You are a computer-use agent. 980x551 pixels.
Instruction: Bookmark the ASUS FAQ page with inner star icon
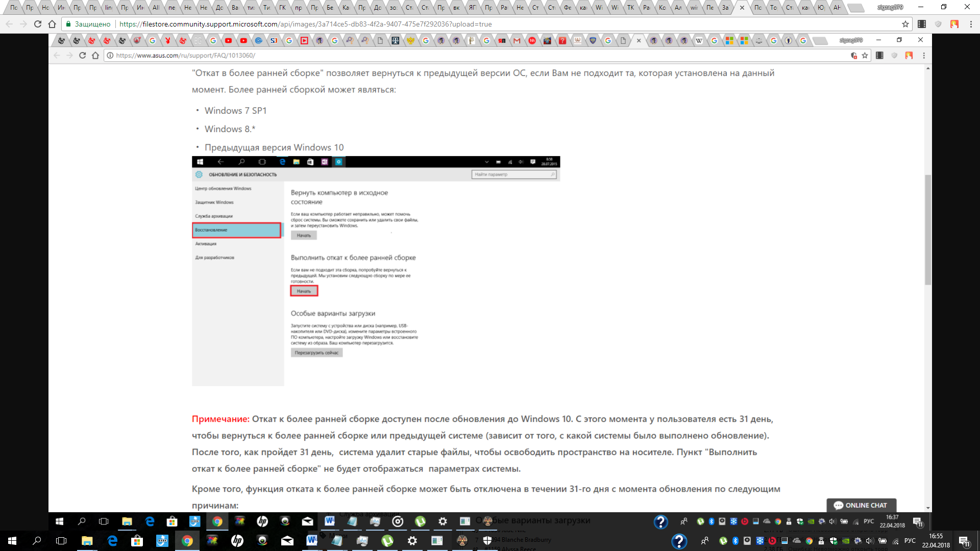tap(865, 55)
